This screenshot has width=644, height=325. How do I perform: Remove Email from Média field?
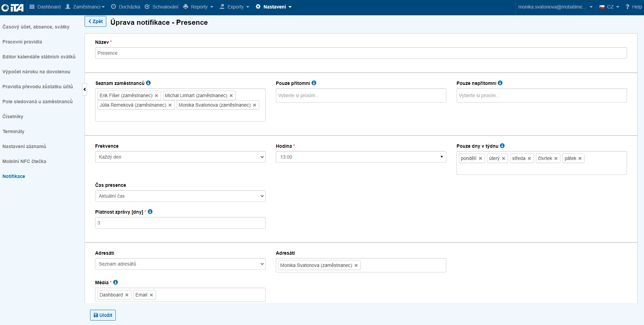(x=151, y=295)
